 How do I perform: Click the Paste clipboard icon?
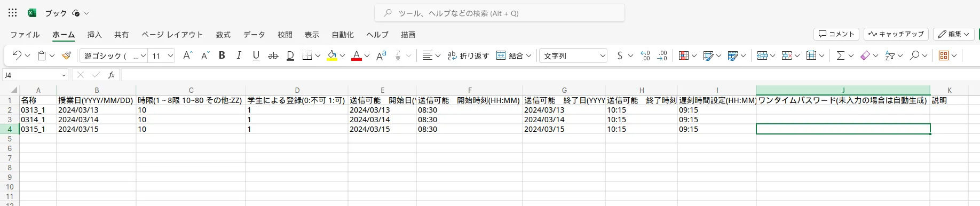(x=42, y=56)
